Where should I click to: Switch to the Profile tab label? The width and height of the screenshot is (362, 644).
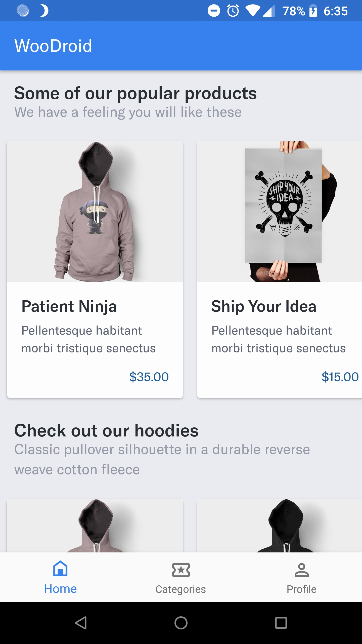pyautogui.click(x=301, y=589)
